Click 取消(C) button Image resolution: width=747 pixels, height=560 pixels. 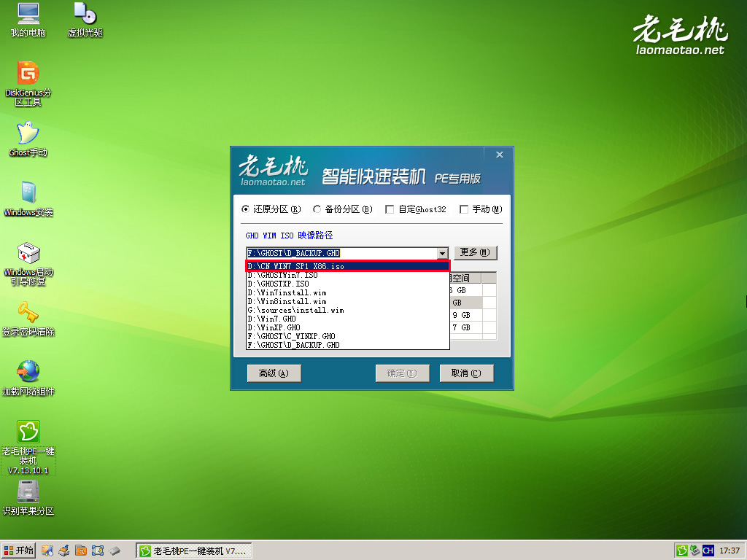[x=466, y=373]
